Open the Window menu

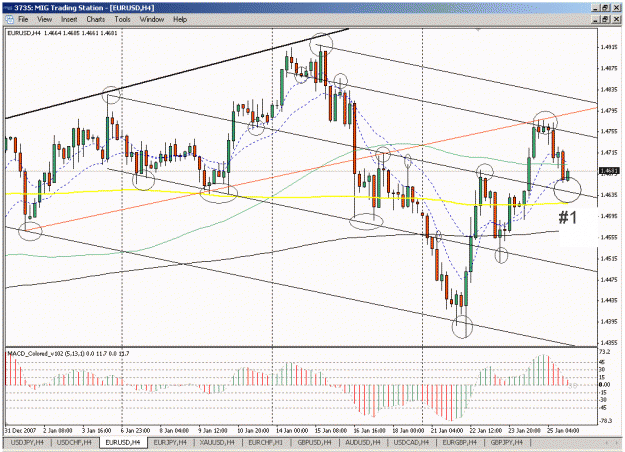(152, 19)
